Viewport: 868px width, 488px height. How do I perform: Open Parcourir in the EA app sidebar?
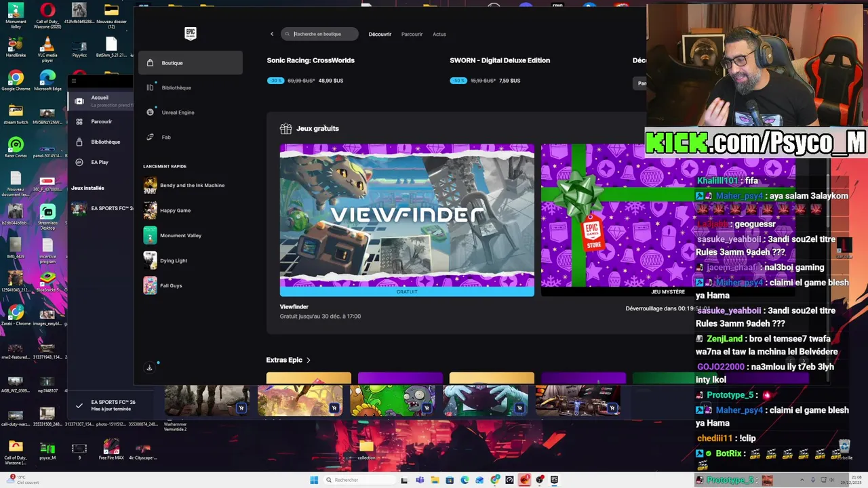(x=100, y=121)
